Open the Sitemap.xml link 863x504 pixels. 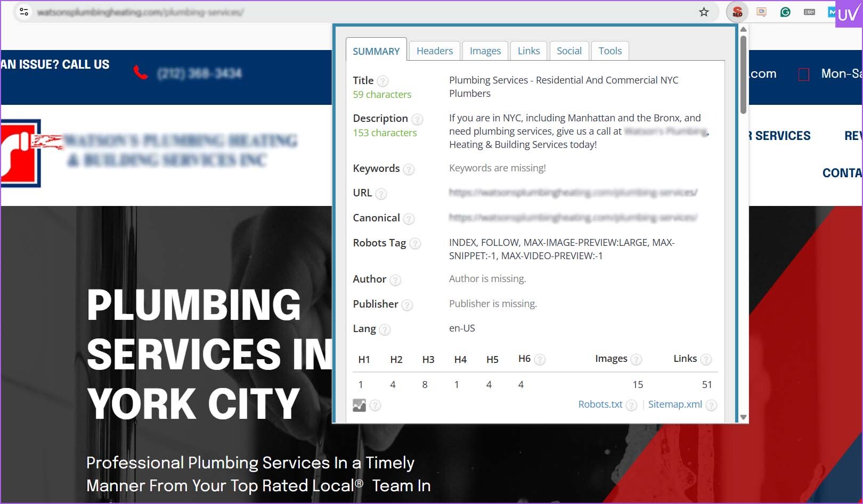[675, 404]
